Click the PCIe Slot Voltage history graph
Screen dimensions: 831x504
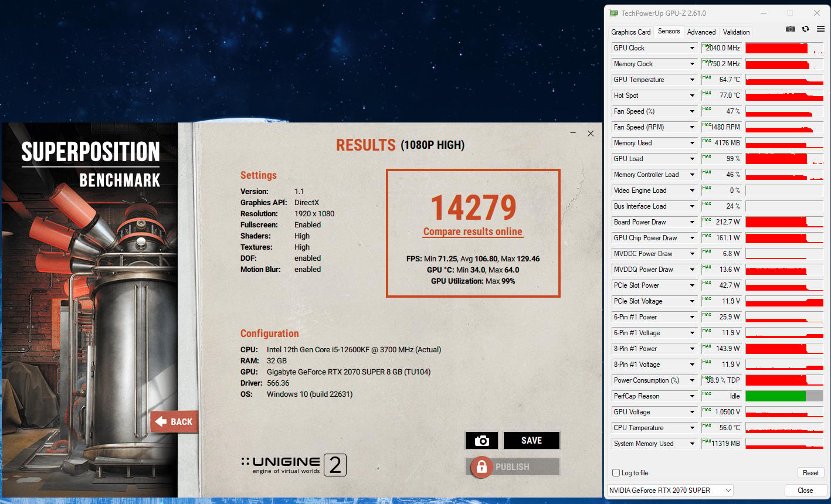pyautogui.click(x=785, y=301)
